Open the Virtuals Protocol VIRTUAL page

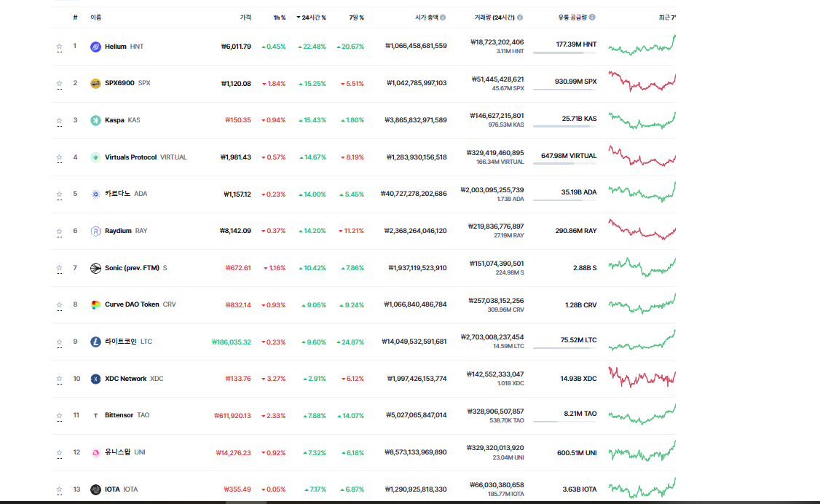[x=146, y=157]
